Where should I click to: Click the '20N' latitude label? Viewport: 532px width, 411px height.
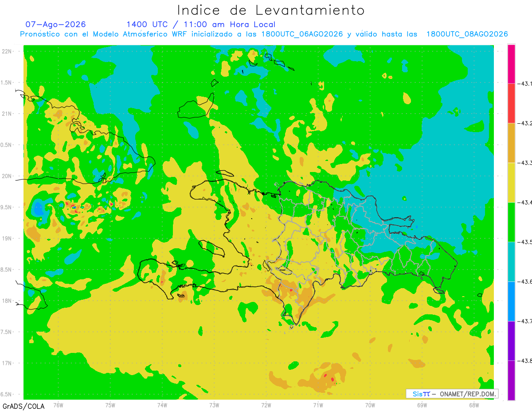coord(8,176)
